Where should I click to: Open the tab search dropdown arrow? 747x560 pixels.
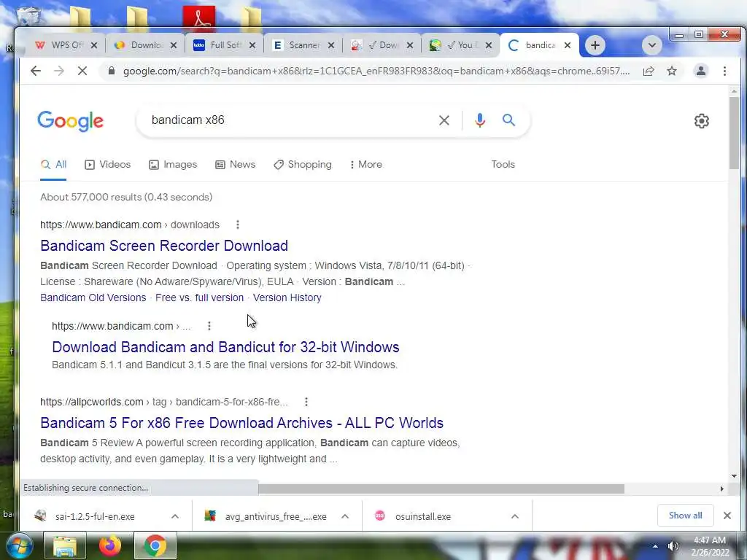651,45
